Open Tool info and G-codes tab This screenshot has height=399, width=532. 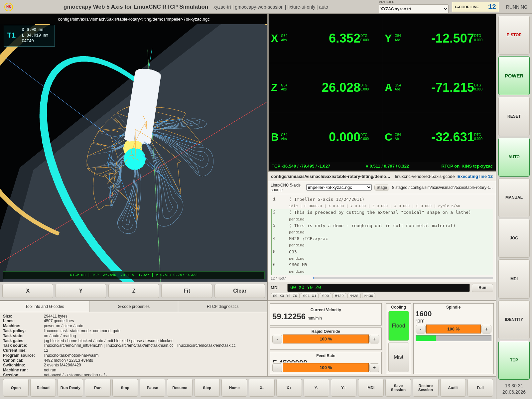point(45,307)
